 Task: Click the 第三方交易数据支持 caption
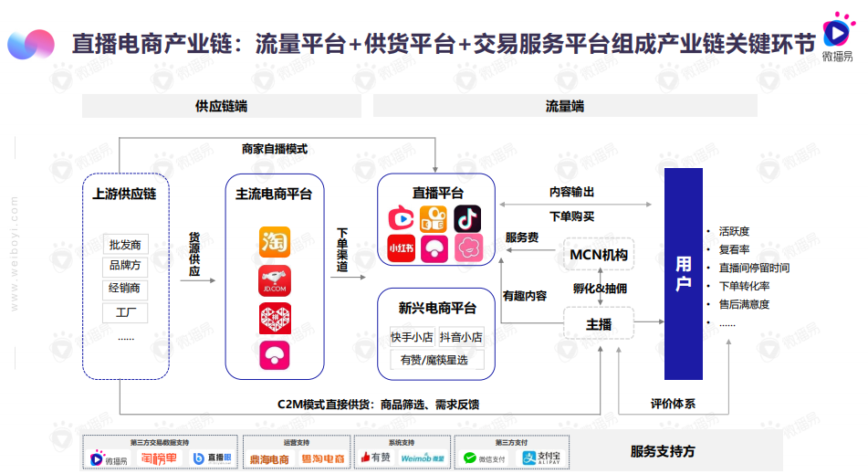pos(160,442)
